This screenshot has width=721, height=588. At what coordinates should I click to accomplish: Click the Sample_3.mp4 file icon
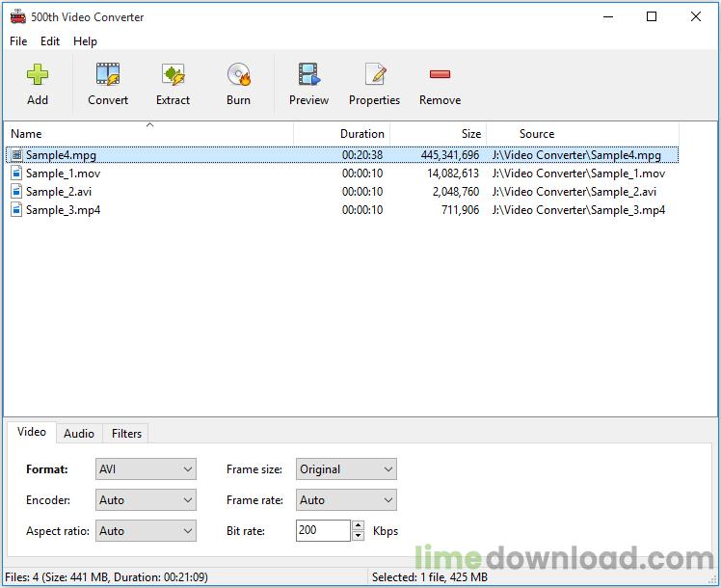click(x=16, y=209)
